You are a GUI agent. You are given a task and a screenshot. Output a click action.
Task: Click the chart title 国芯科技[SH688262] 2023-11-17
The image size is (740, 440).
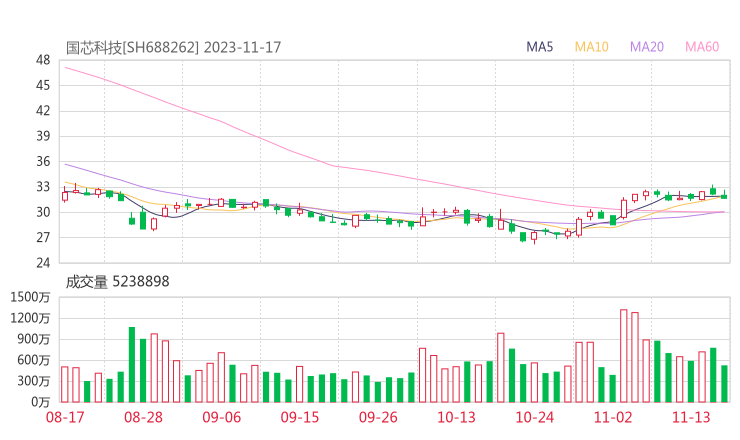pos(173,47)
